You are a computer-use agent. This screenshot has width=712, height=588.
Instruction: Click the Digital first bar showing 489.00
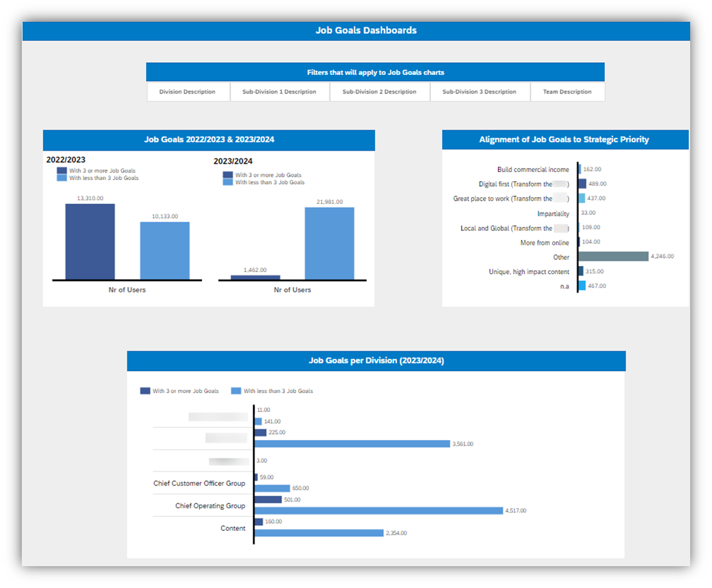coord(582,183)
